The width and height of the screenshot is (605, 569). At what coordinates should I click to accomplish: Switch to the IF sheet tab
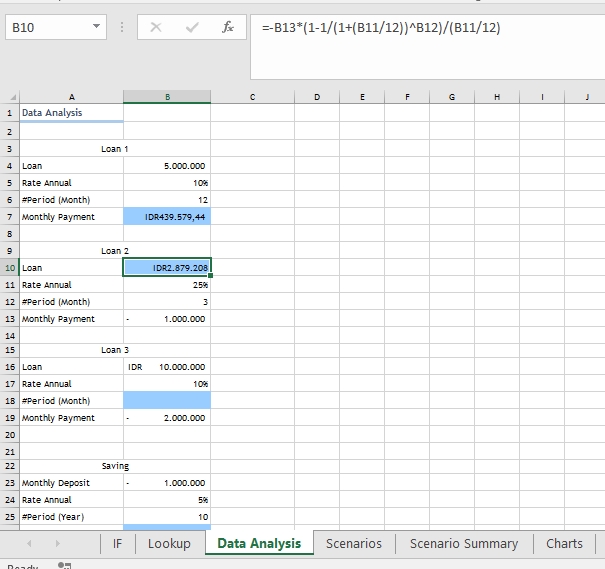point(117,544)
